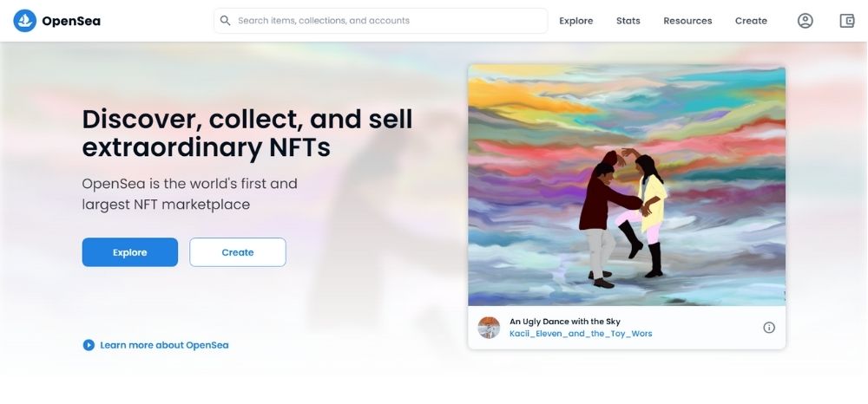Select Create in the top navigation
Image resolution: width=868 pixels, height=404 pixels.
(751, 21)
